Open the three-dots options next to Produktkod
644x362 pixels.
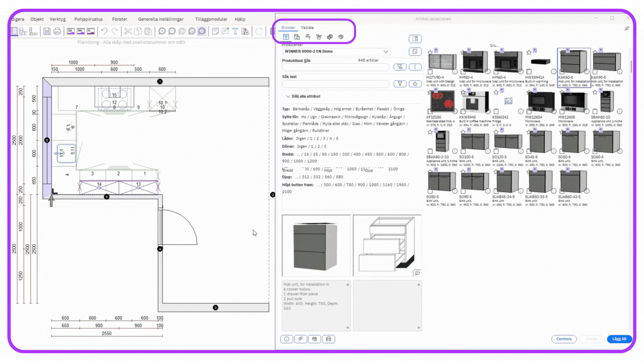coord(415,67)
